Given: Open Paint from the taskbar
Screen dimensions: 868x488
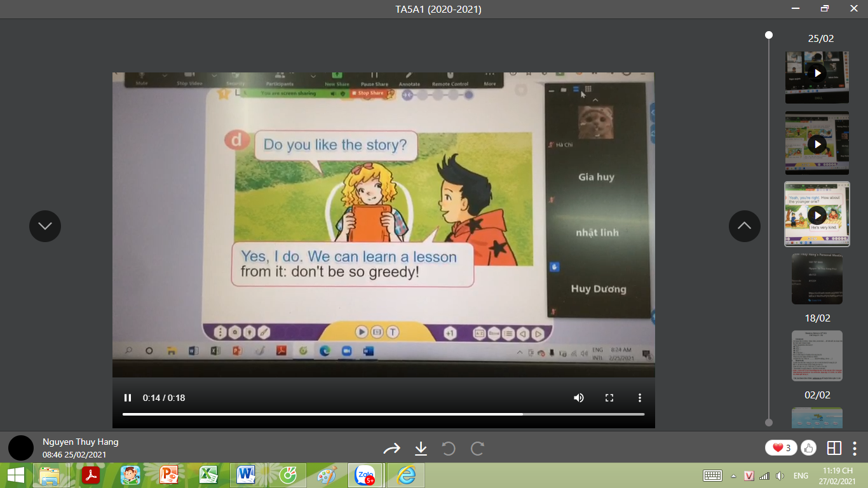Looking at the screenshot, I should pos(327,475).
